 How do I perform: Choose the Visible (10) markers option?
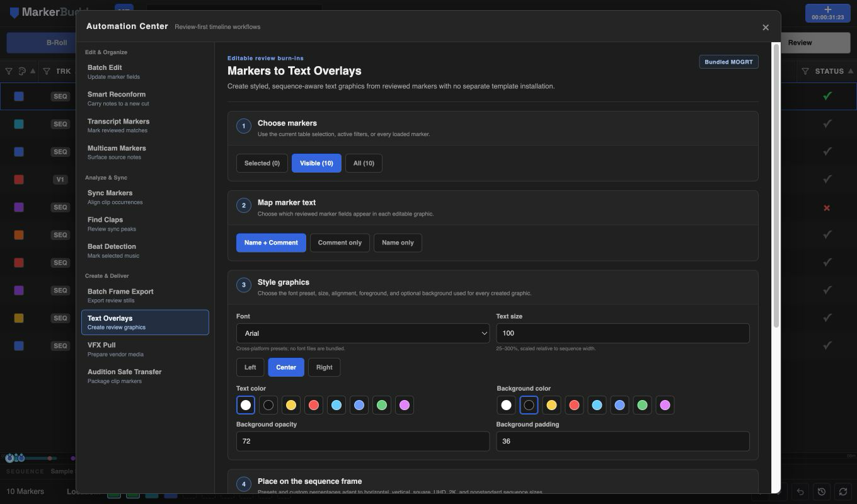click(x=316, y=163)
